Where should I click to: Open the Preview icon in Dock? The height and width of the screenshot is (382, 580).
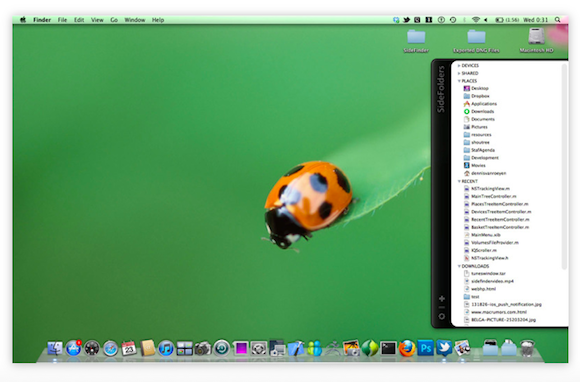pos(462,348)
